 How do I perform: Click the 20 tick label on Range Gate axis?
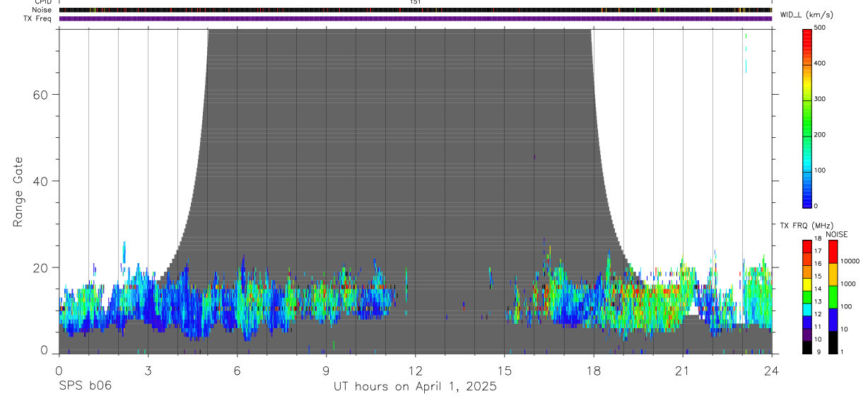pos(40,267)
